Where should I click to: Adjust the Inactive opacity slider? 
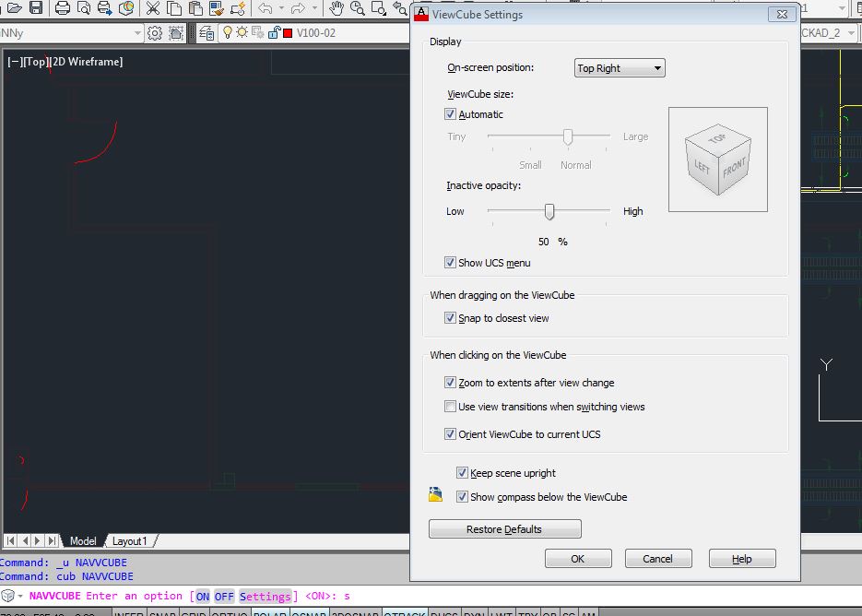coord(549,211)
